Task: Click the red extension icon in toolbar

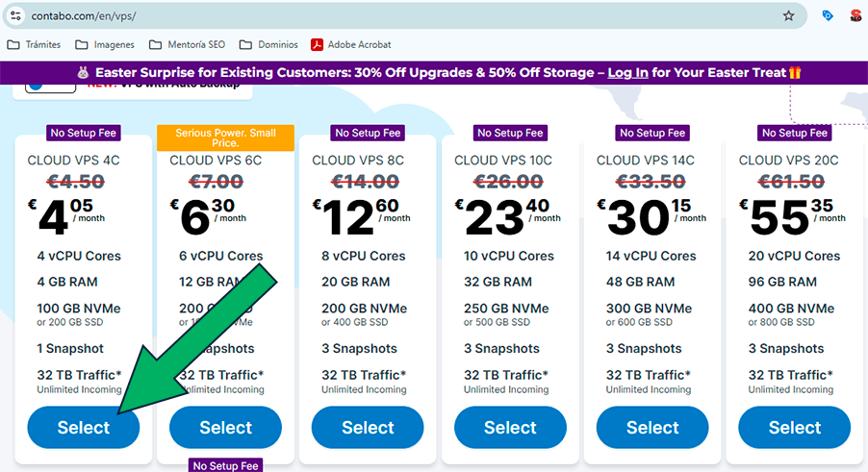Action: [855, 15]
